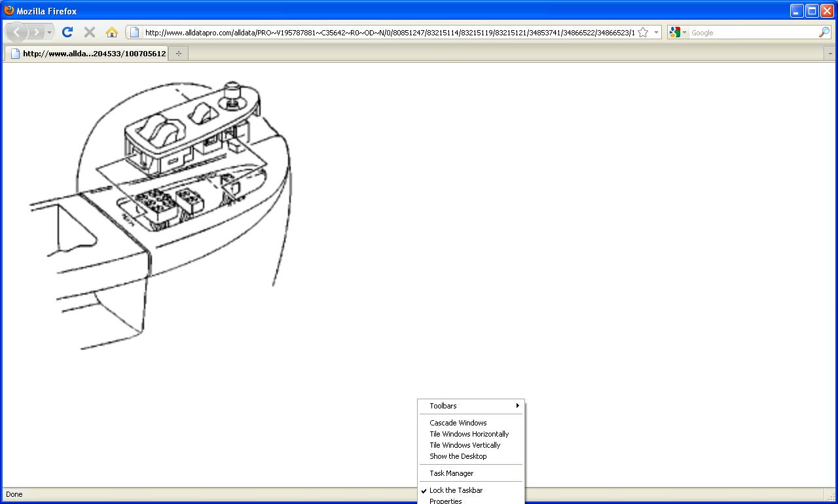Choose Tile Windows Vertically
The height and width of the screenshot is (504, 838).
[471, 445]
